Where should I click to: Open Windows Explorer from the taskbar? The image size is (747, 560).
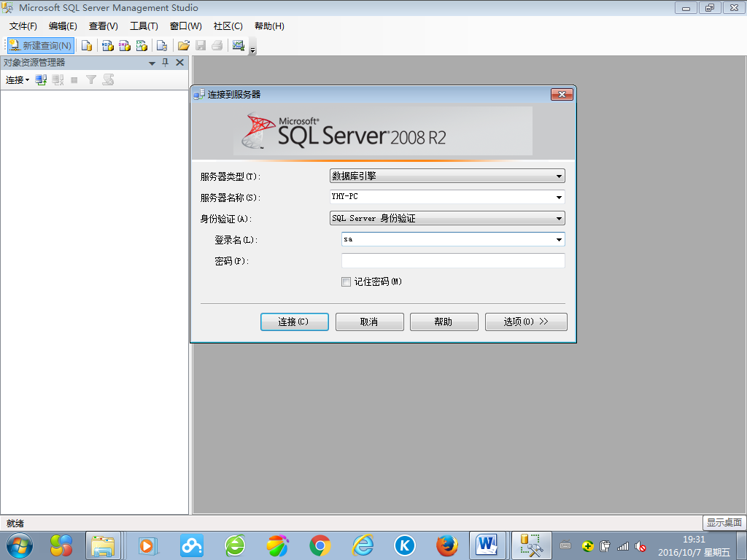103,545
